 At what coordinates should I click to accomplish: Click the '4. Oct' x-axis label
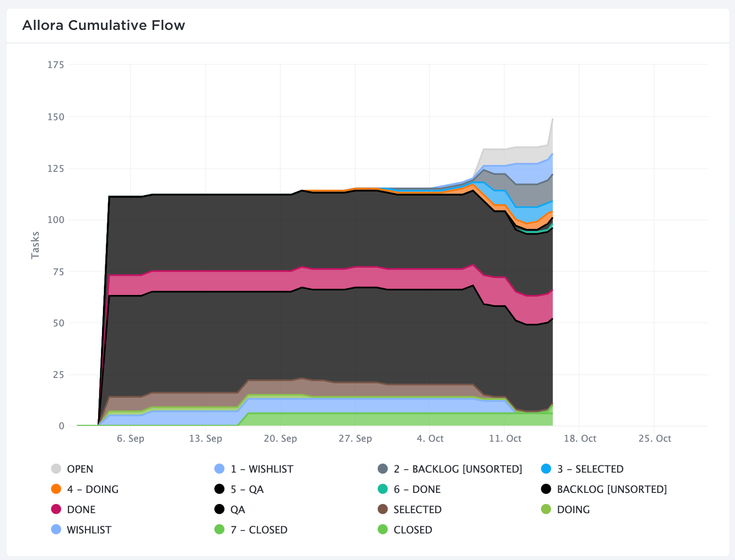[430, 438]
